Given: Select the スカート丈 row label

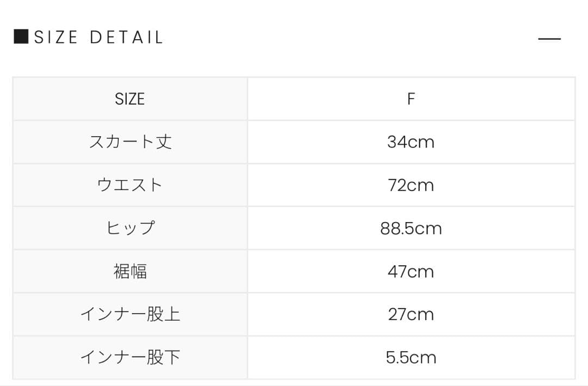Looking at the screenshot, I should click(130, 142).
